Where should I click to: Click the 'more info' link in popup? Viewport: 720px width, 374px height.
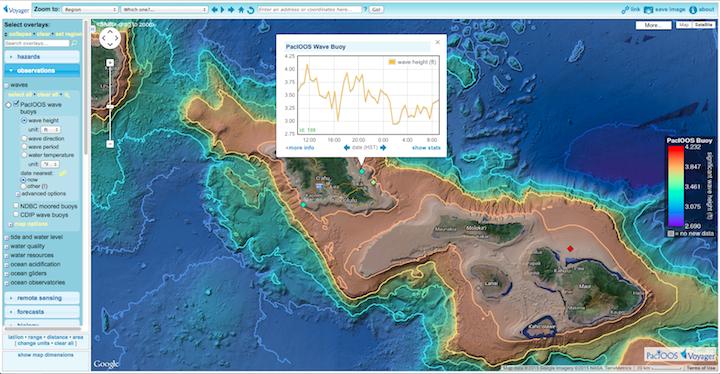pyautogui.click(x=300, y=147)
